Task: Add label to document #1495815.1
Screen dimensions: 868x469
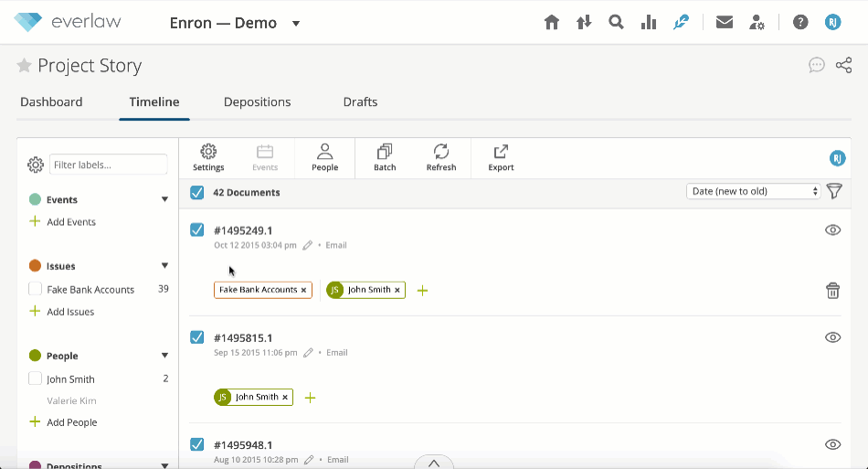Action: click(x=310, y=398)
